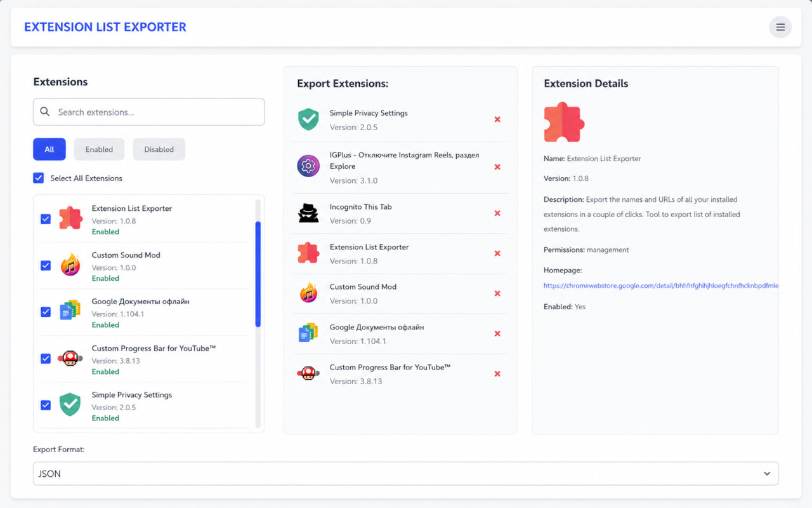Remove Incognito This Tab from the export list
Viewport: 812px width, 508px height.
click(497, 213)
